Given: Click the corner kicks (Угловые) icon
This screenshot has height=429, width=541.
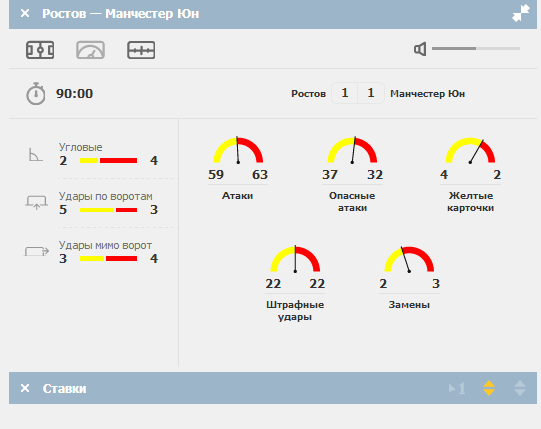Looking at the screenshot, I should [36, 155].
